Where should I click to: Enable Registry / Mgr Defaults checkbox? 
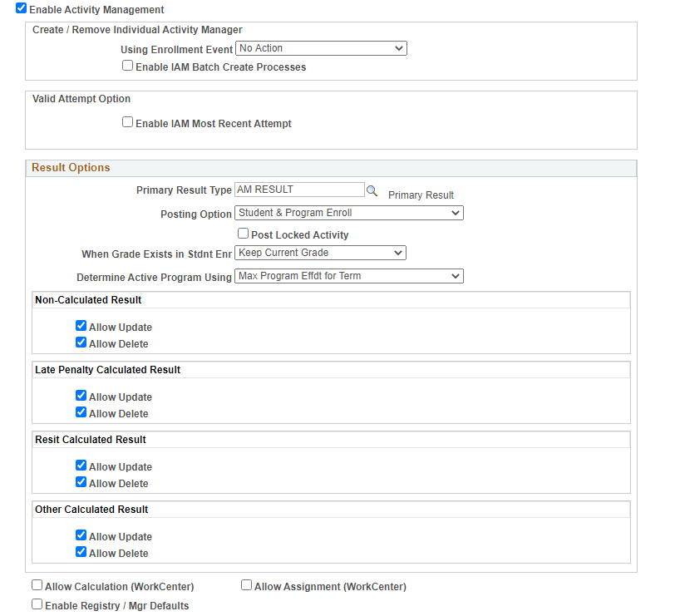click(x=37, y=604)
